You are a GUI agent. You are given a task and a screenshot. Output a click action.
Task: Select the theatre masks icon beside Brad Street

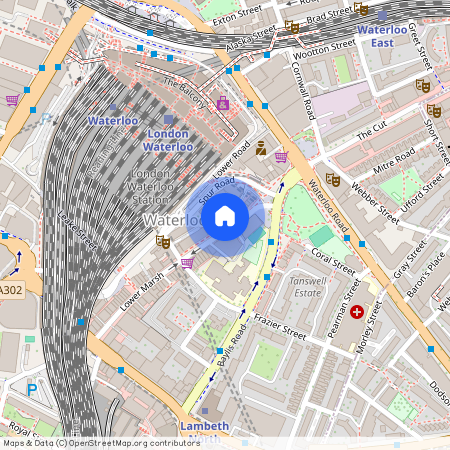tap(361, 9)
